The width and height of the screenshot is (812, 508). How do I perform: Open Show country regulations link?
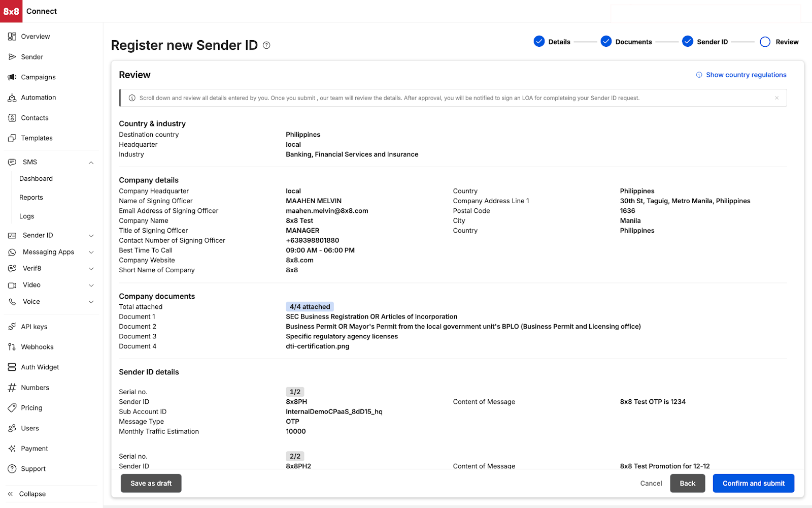746,75
